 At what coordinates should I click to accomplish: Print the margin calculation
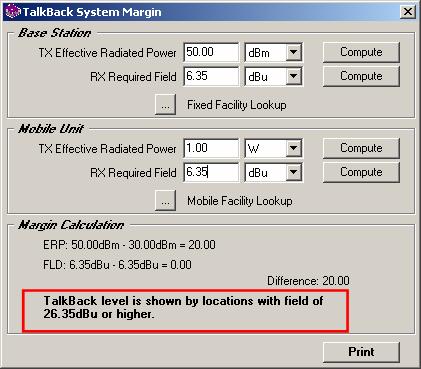point(361,352)
